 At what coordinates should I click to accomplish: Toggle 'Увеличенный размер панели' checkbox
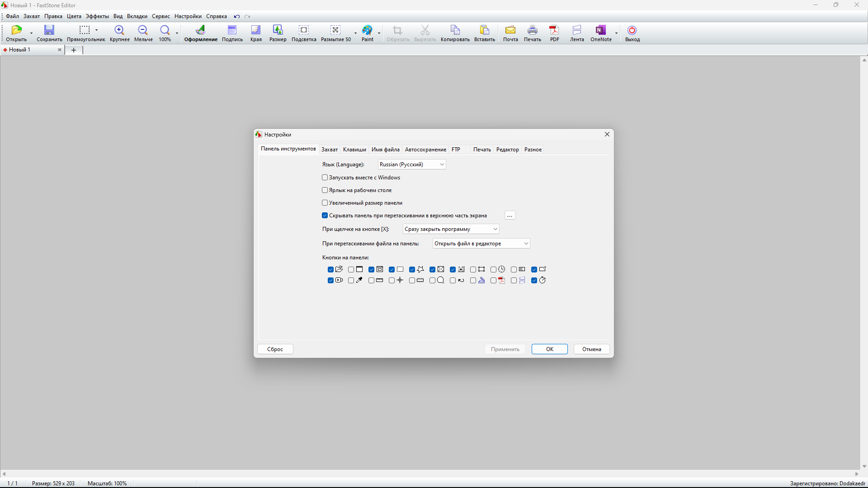click(x=325, y=203)
